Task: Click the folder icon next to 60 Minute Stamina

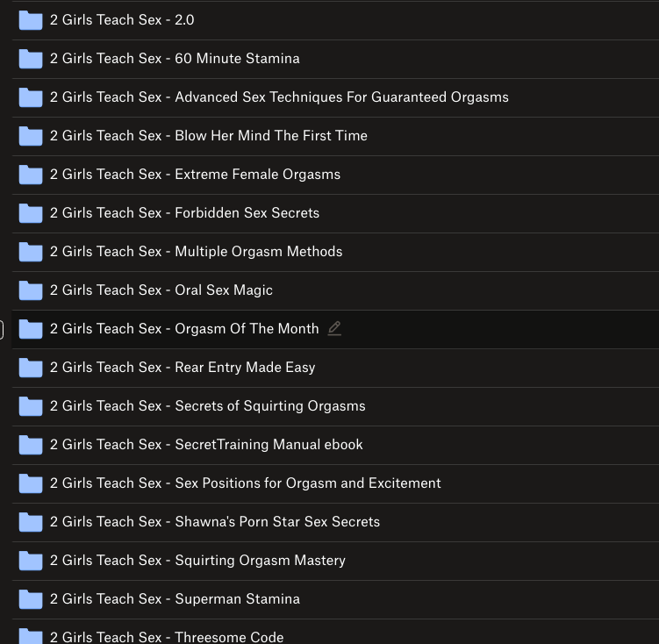Action: (31, 59)
